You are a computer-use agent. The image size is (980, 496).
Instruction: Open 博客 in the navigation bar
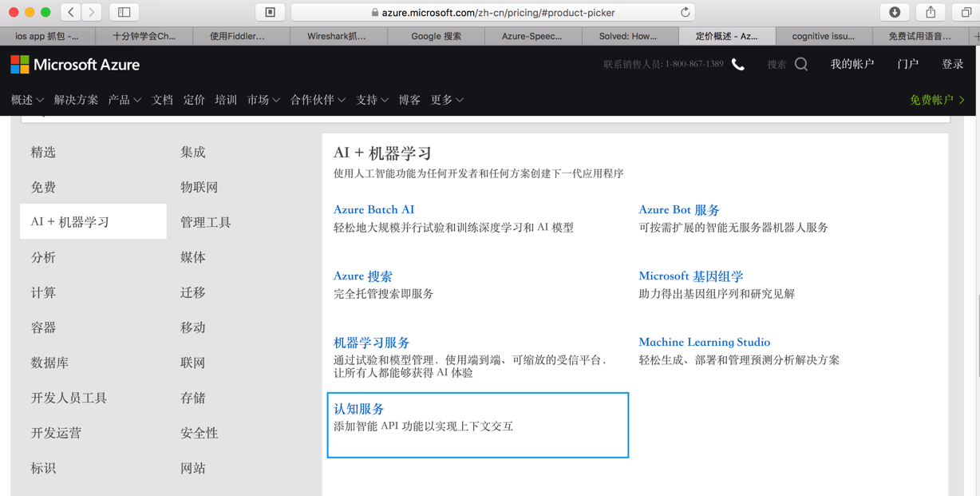tap(409, 100)
